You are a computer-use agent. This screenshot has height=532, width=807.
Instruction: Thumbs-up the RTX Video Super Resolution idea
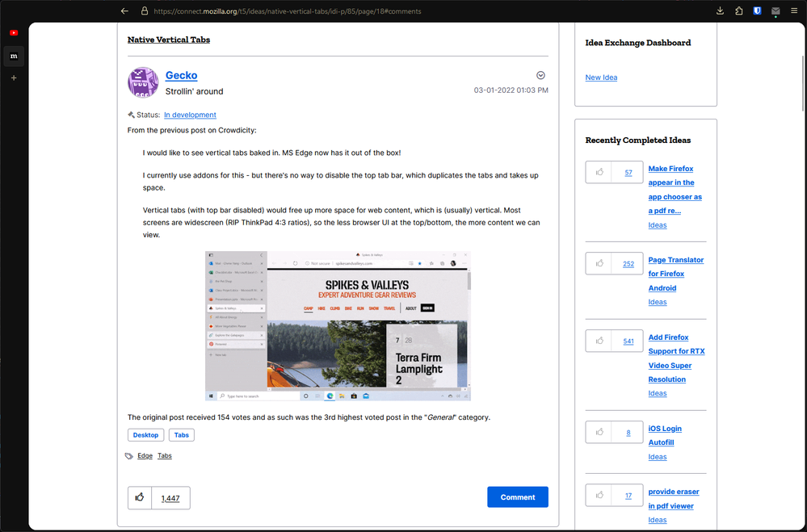(599, 341)
